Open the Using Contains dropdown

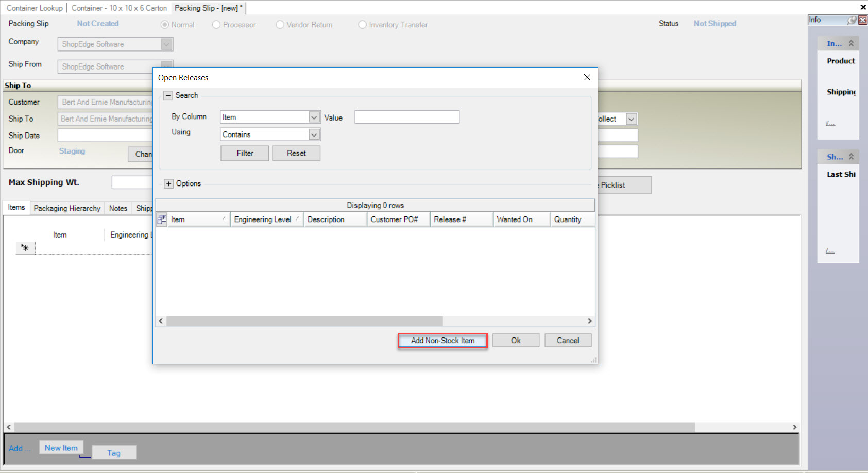tap(314, 134)
